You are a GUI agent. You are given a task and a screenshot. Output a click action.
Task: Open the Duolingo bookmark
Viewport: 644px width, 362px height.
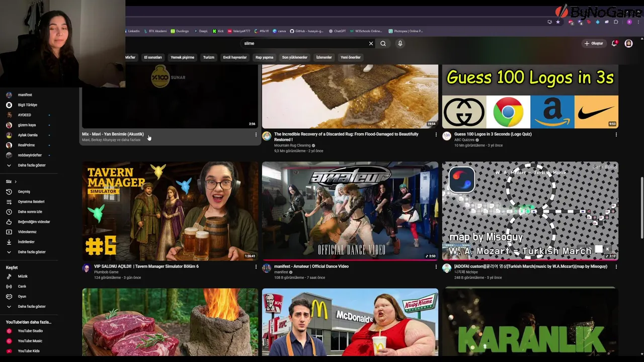[180, 31]
